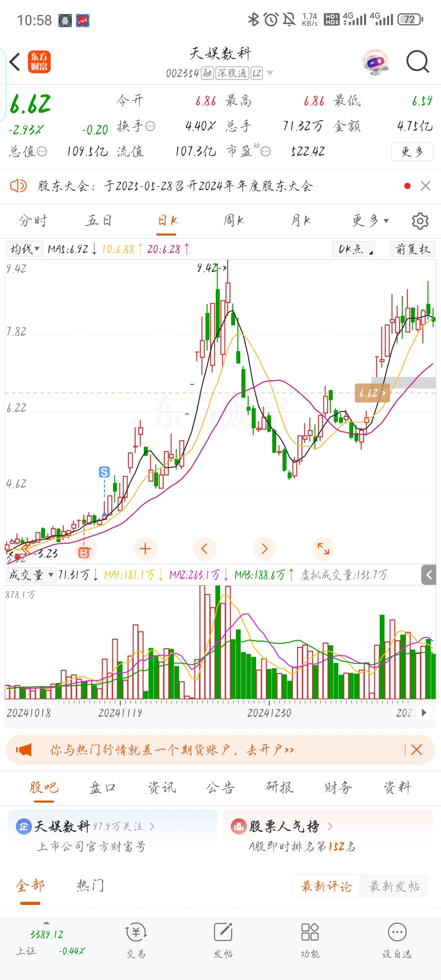Show 市盈 info bubble icon

266,152
